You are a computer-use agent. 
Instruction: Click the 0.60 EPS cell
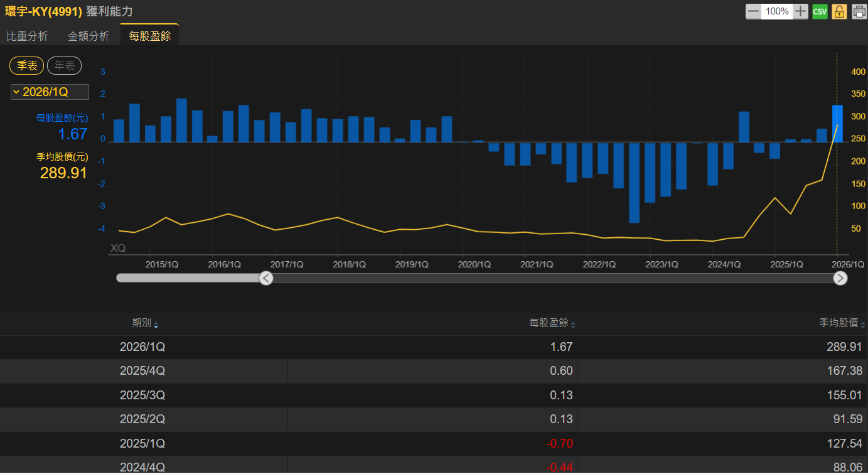pos(562,371)
